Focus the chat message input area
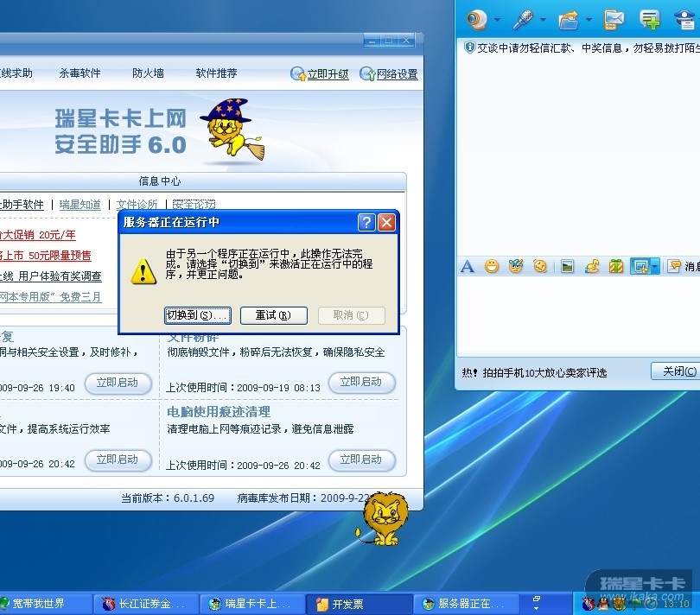Screen dimensions: 700x615 (x=578, y=316)
